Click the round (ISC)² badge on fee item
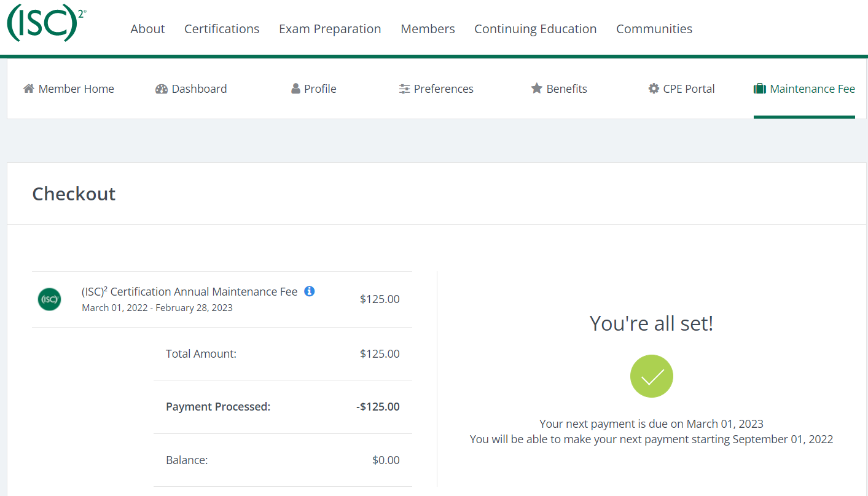Image resolution: width=868 pixels, height=496 pixels. (x=49, y=299)
